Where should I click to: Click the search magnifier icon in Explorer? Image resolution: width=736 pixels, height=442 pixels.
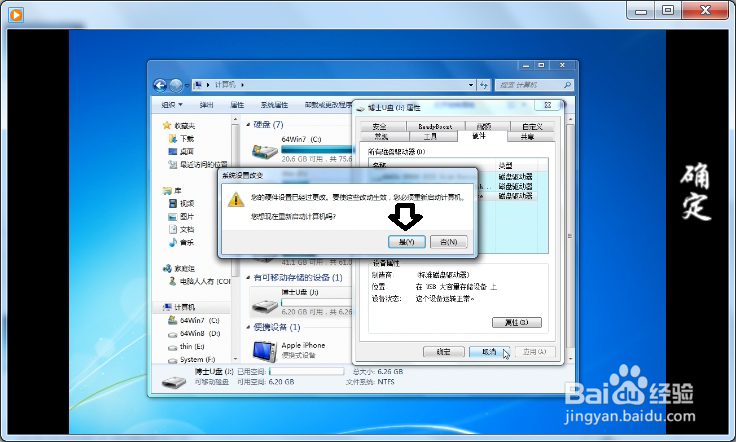(567, 85)
